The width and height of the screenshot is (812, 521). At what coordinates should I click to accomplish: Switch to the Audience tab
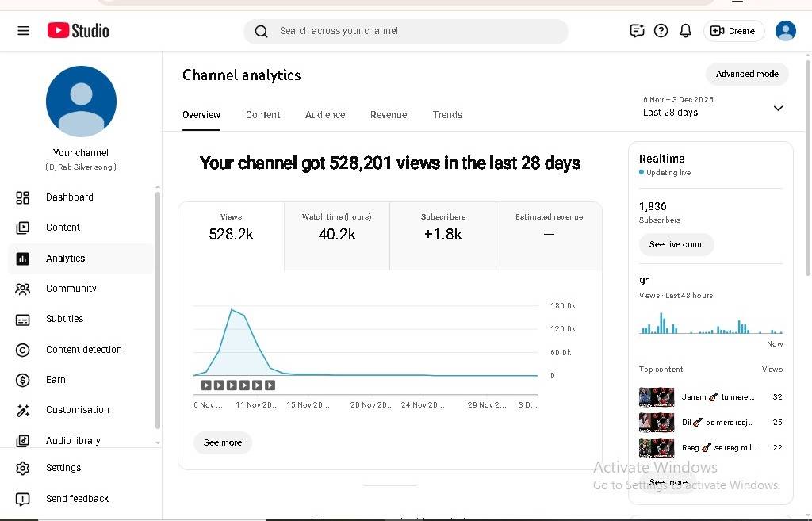325,115
